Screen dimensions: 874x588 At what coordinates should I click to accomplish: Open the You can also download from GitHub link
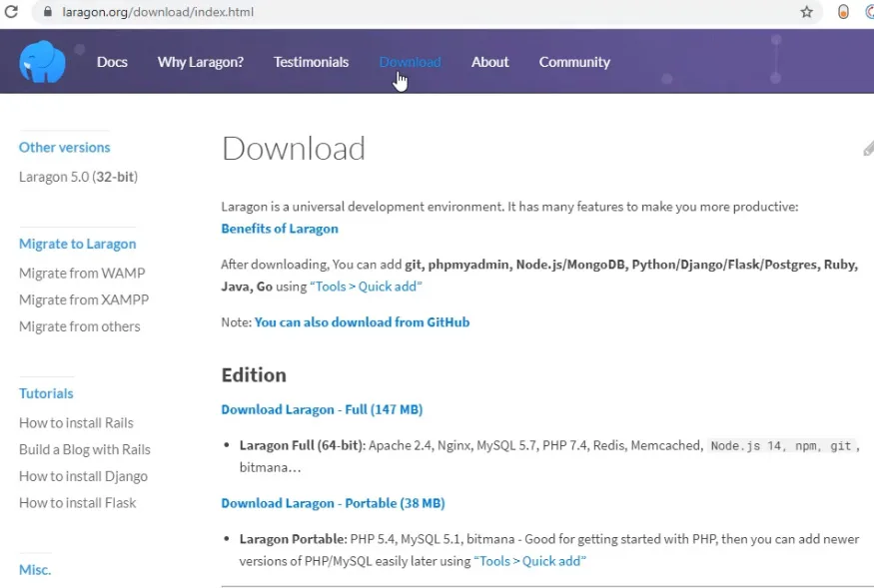click(x=362, y=322)
